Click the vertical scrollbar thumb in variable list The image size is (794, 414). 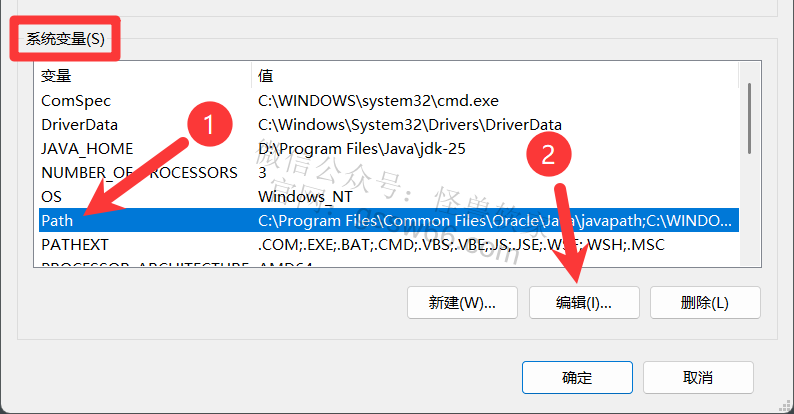point(749,118)
